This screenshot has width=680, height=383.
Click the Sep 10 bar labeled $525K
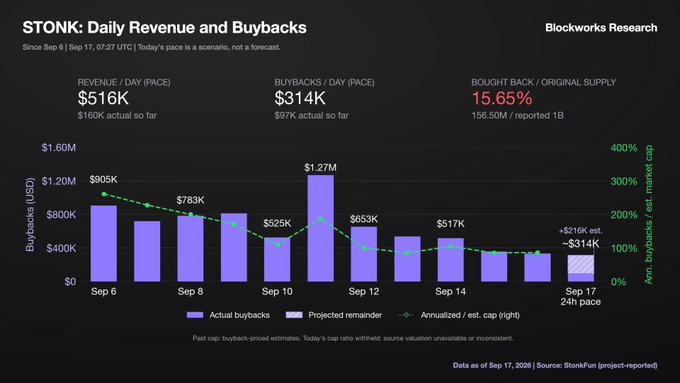pos(277,259)
